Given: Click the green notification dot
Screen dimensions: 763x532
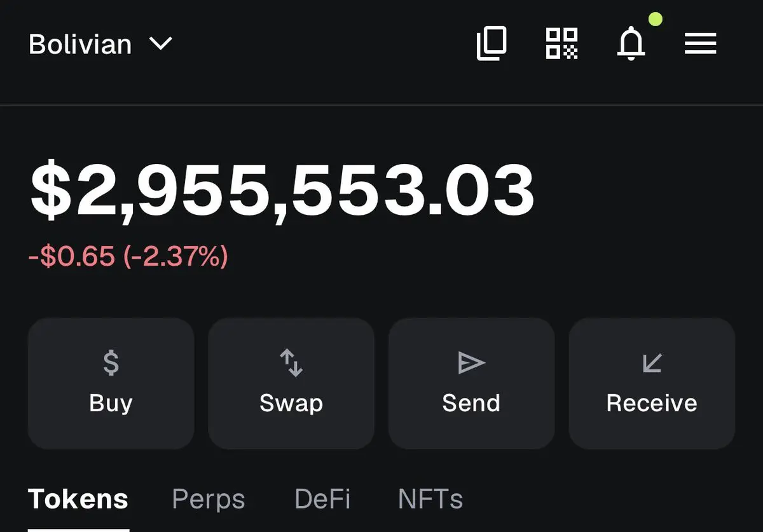Looking at the screenshot, I should [655, 19].
